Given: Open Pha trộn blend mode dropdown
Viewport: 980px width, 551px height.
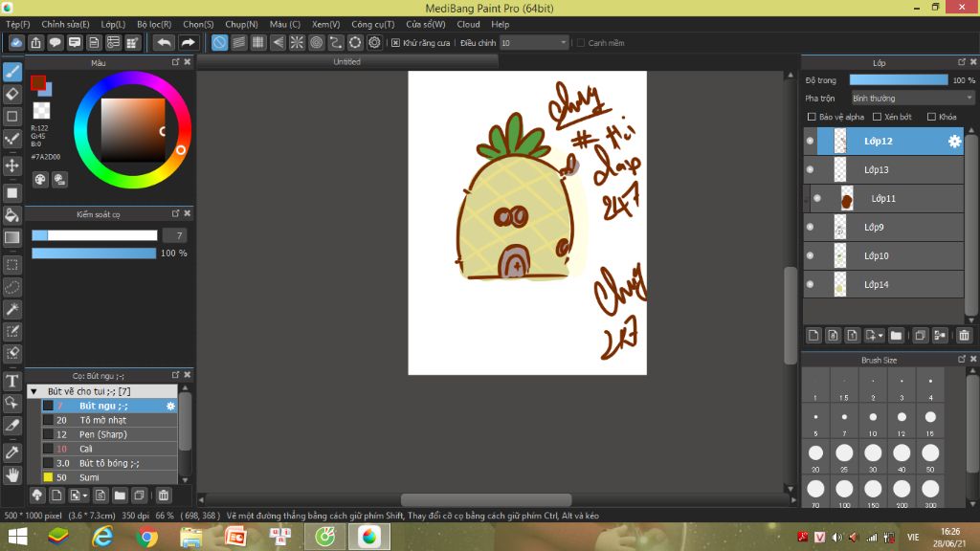Looking at the screenshot, I should 912,99.
